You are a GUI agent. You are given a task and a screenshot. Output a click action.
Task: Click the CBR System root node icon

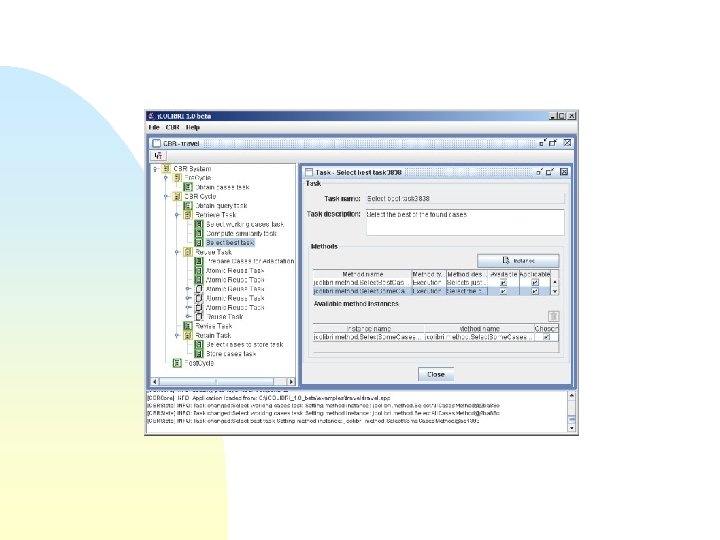(166, 169)
